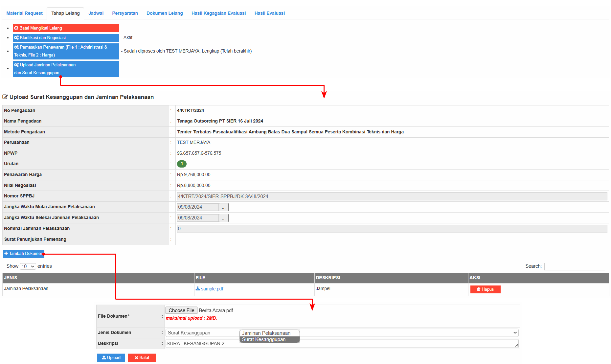Click the Batal Mengikuti Lelang recycle icon
Image resolution: width=611 pixels, height=364 pixels.
coord(16,28)
